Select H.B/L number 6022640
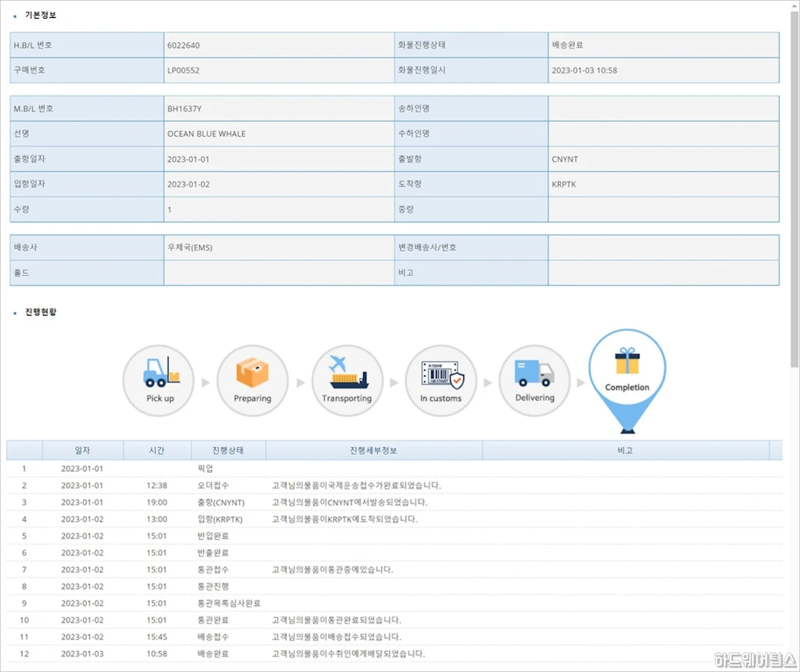800x672 pixels. click(184, 45)
